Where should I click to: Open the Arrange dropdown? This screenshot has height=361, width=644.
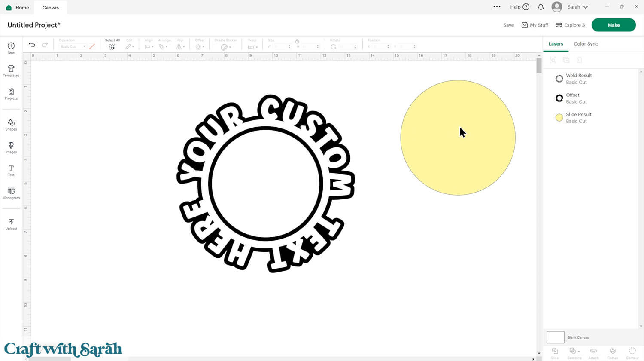164,46
